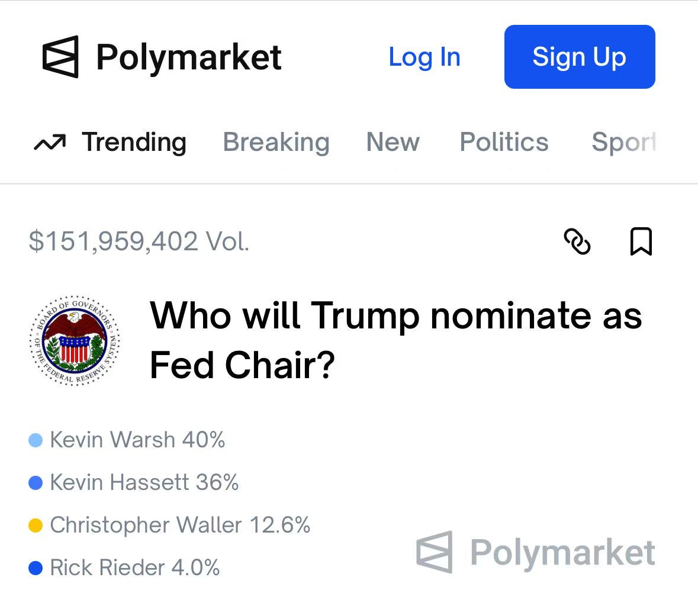Bookmark this Fed Chair market
698x616 pixels.
coord(641,241)
